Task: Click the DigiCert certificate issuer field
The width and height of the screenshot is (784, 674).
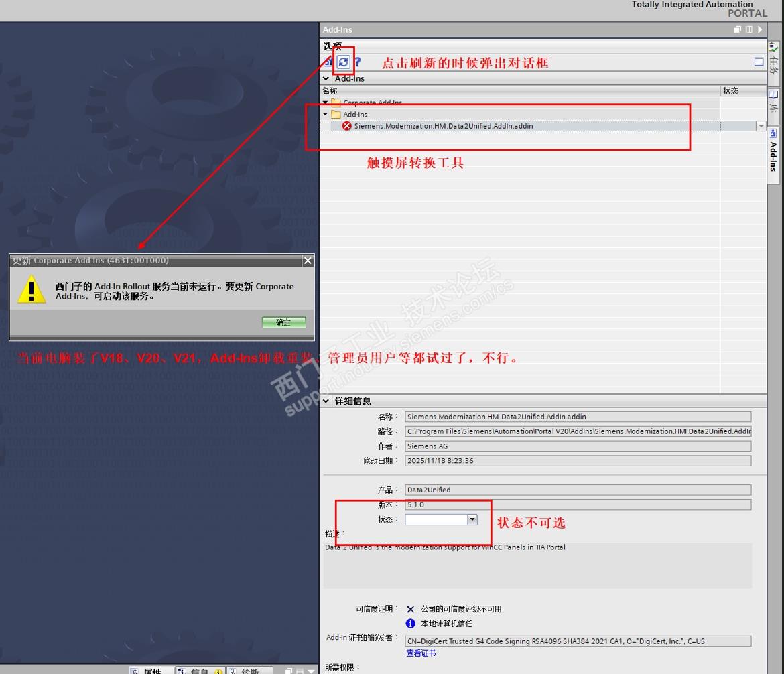Action: 578,641
